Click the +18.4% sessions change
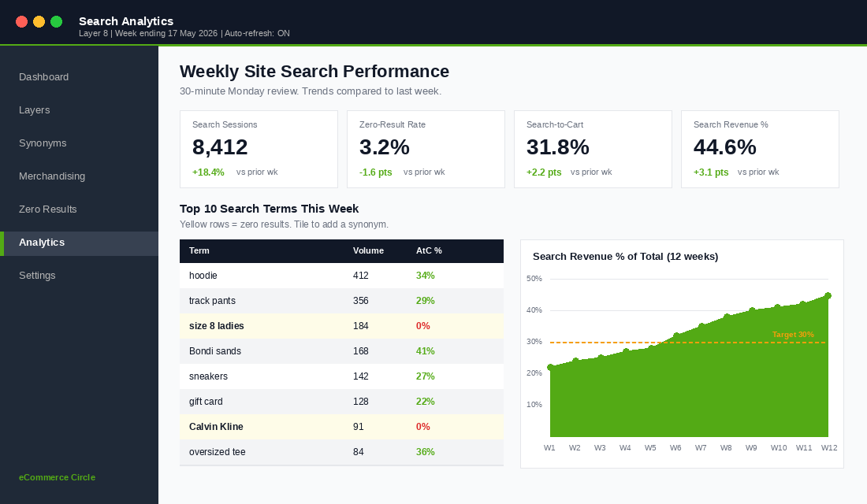 (208, 172)
